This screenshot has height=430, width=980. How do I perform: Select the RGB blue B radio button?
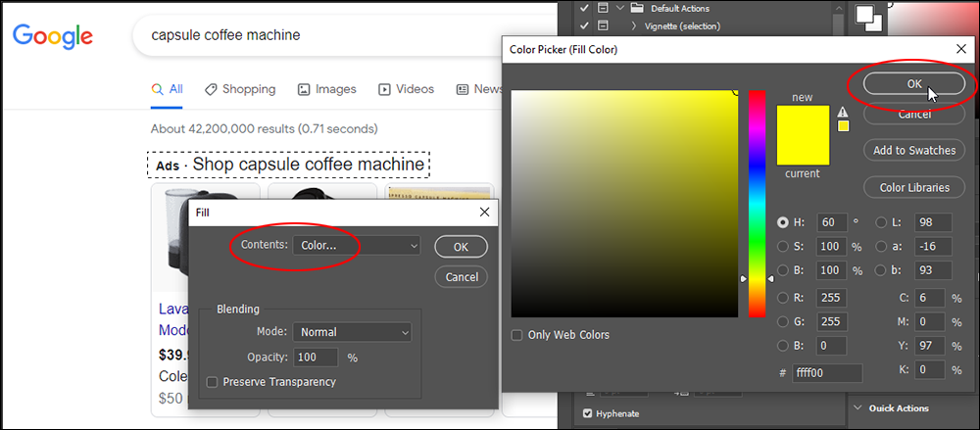(x=782, y=346)
